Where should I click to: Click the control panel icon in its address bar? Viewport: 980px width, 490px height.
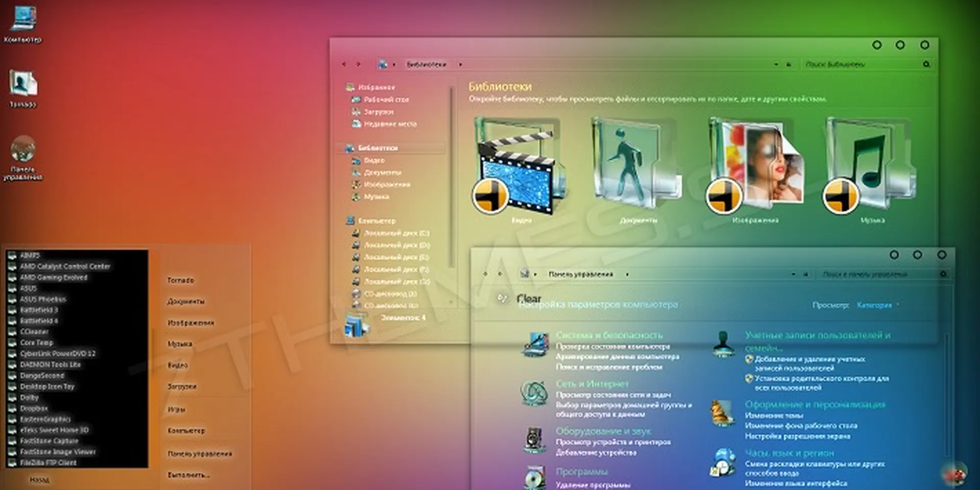coord(524,274)
